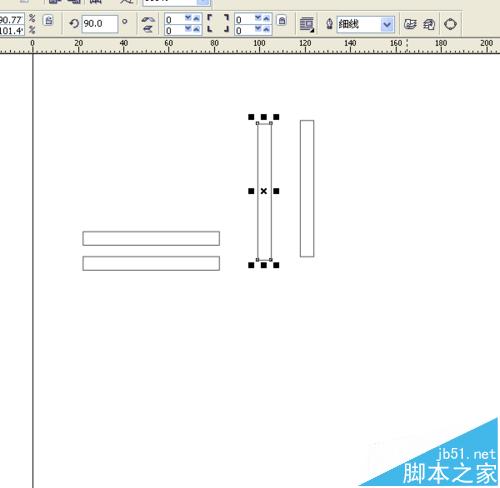Click the mirror horizontally button

point(148,20)
